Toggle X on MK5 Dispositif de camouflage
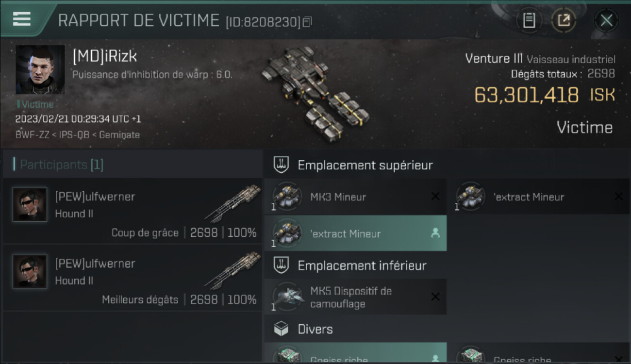Image resolution: width=631 pixels, height=364 pixels. click(435, 297)
